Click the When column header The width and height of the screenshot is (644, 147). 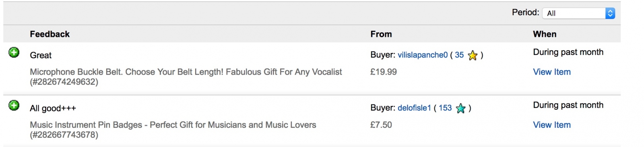545,34
